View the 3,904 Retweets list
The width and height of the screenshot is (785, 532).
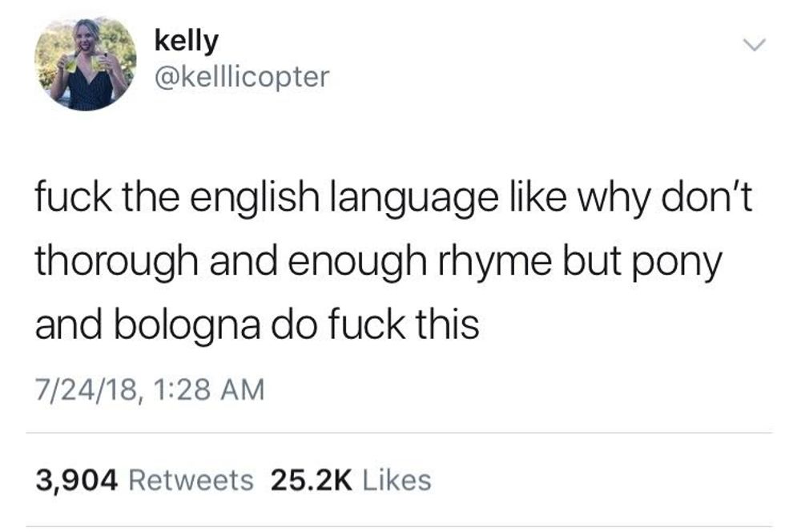coord(145,480)
